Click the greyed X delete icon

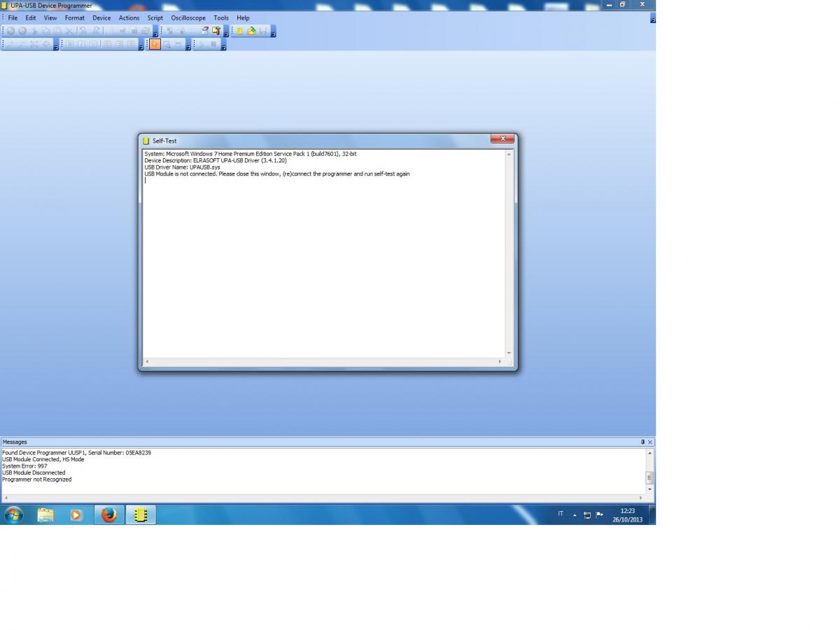pos(69,31)
